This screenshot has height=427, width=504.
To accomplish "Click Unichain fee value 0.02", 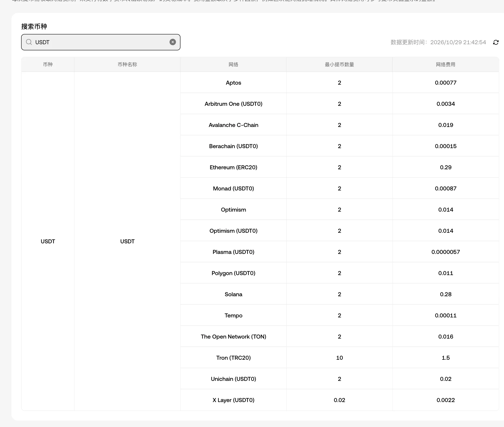I will pyautogui.click(x=445, y=379).
